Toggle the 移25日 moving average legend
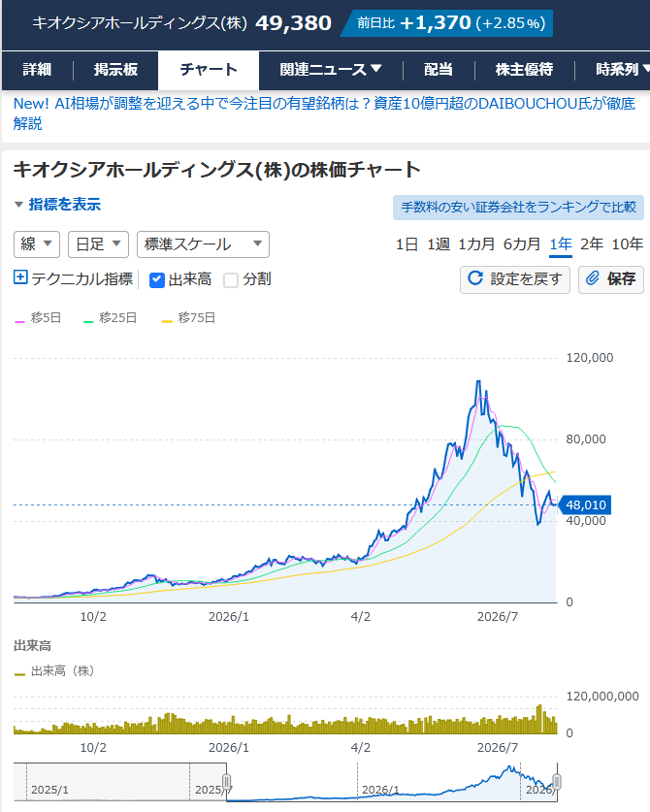Screen dimensions: 650x812 pos(111,318)
